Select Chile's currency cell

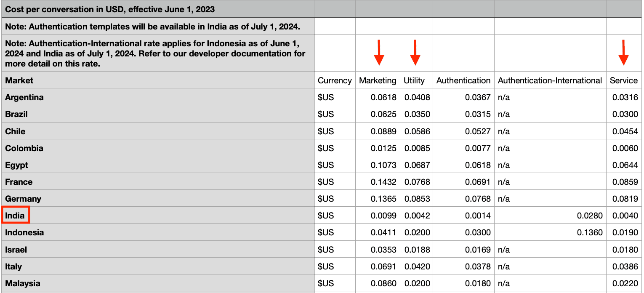tap(326, 131)
